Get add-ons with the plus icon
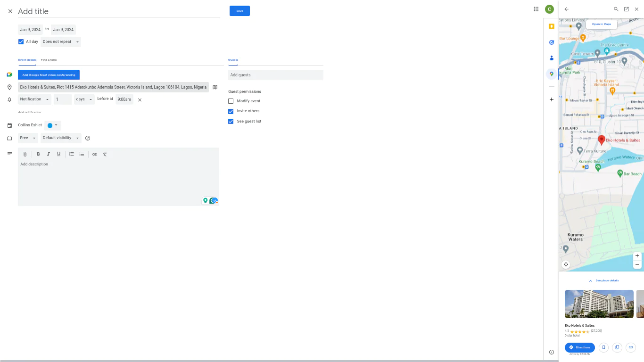The image size is (644, 362). pos(552,99)
